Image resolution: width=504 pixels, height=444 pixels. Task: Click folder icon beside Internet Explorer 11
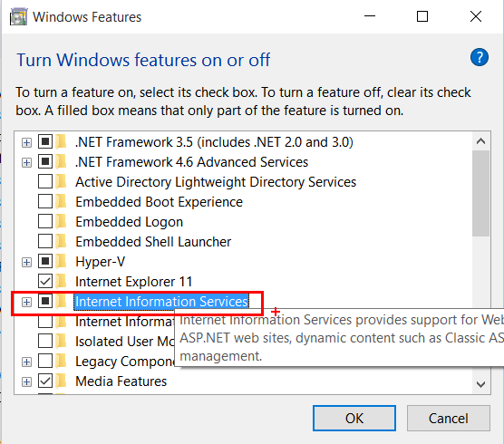tap(61, 282)
